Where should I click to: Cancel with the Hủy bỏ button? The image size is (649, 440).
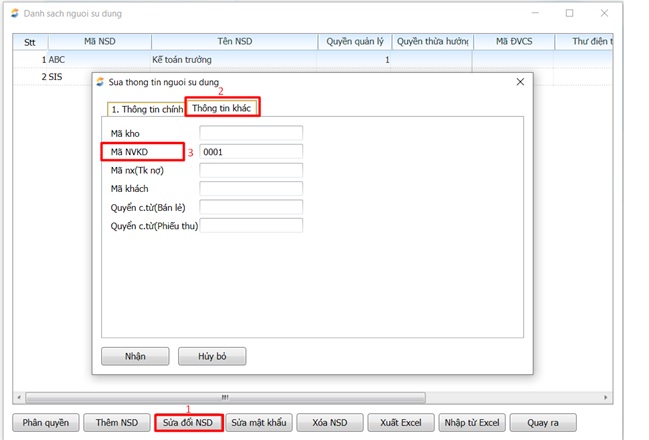click(211, 356)
